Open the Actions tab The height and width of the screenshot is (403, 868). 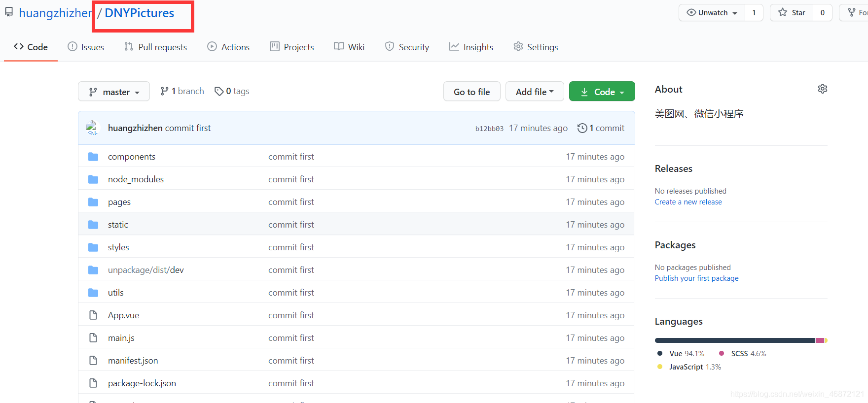point(228,47)
